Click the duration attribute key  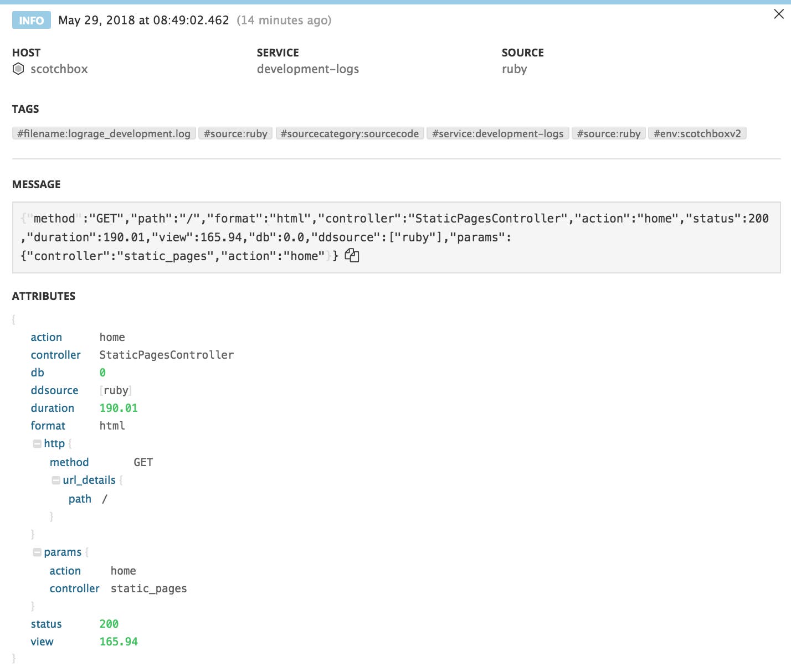pyautogui.click(x=53, y=408)
